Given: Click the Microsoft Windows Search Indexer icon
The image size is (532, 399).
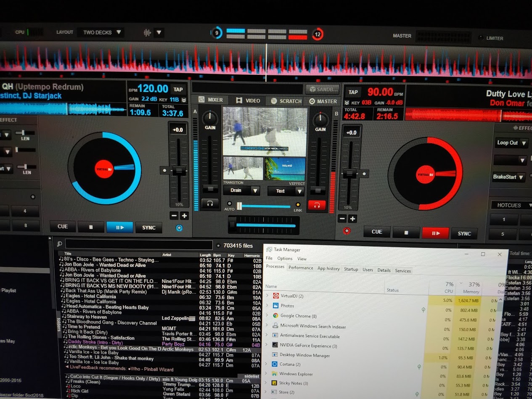Looking at the screenshot, I should click(275, 326).
